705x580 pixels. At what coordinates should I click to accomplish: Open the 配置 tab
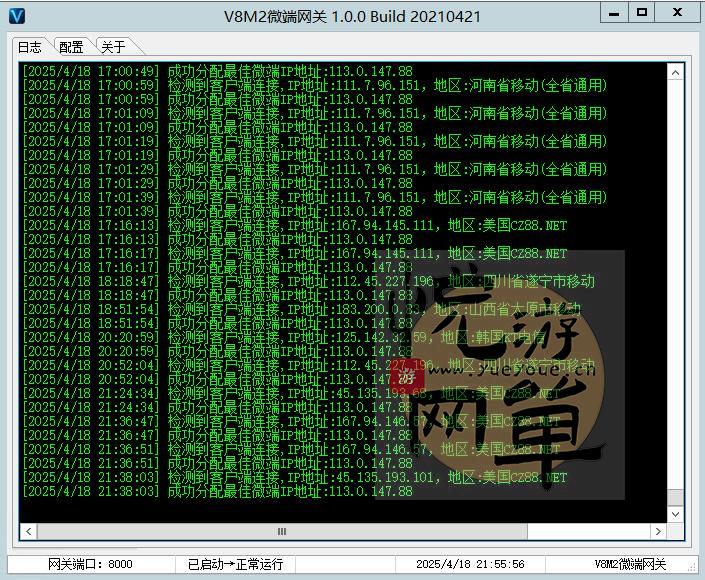[x=71, y=47]
